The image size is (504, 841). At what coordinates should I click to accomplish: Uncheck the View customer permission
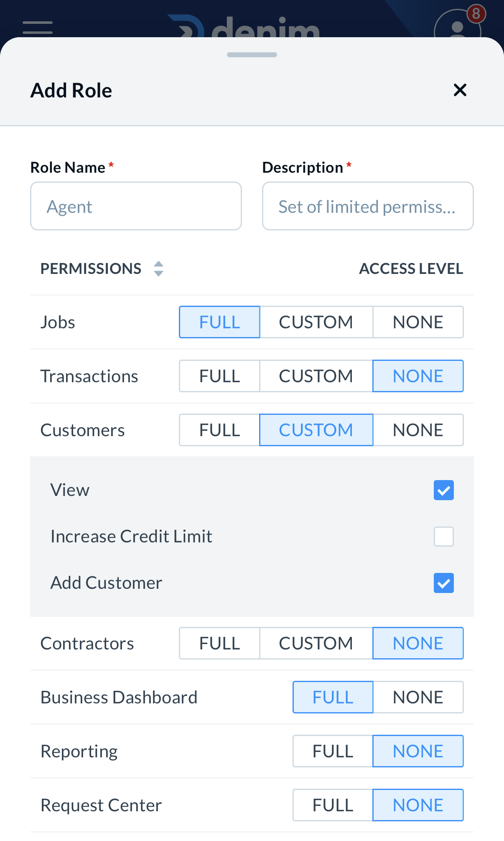443,490
